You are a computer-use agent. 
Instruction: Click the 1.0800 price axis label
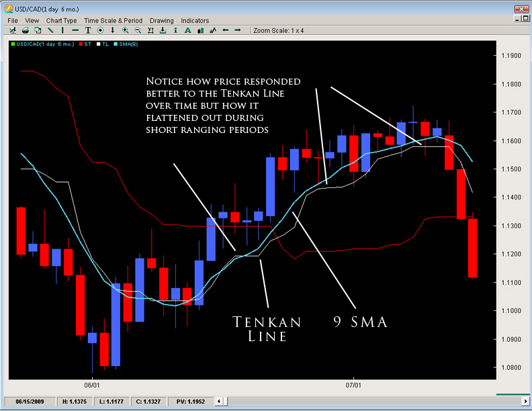point(511,367)
